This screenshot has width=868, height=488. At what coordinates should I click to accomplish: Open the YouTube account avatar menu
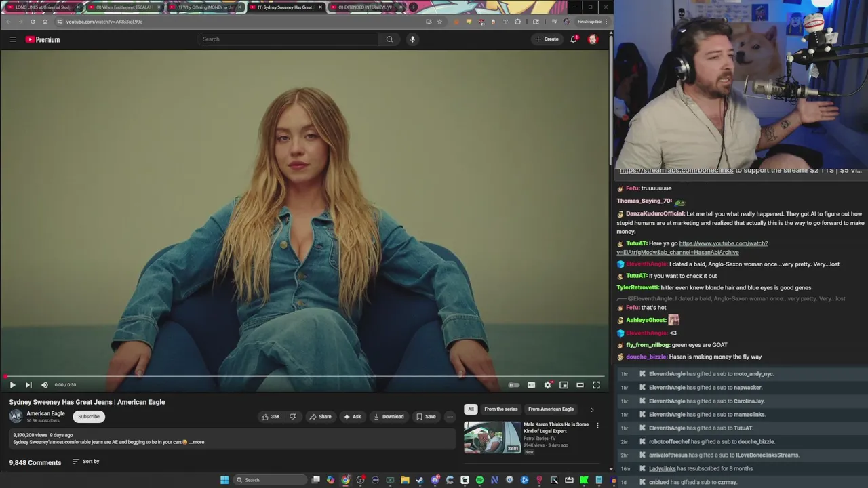click(x=593, y=39)
